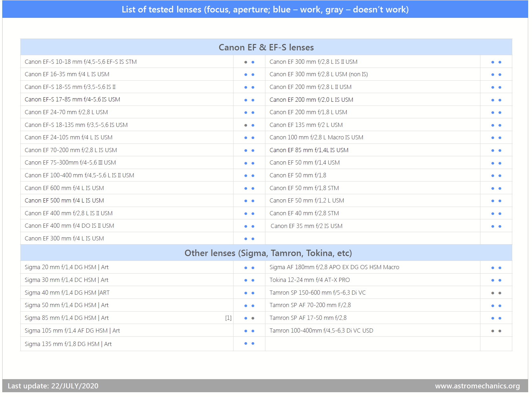The height and width of the screenshot is (397, 532).
Task: Click 'Sigma 30 mm f/1.4 DC HSM | Art'
Action: click(67, 280)
